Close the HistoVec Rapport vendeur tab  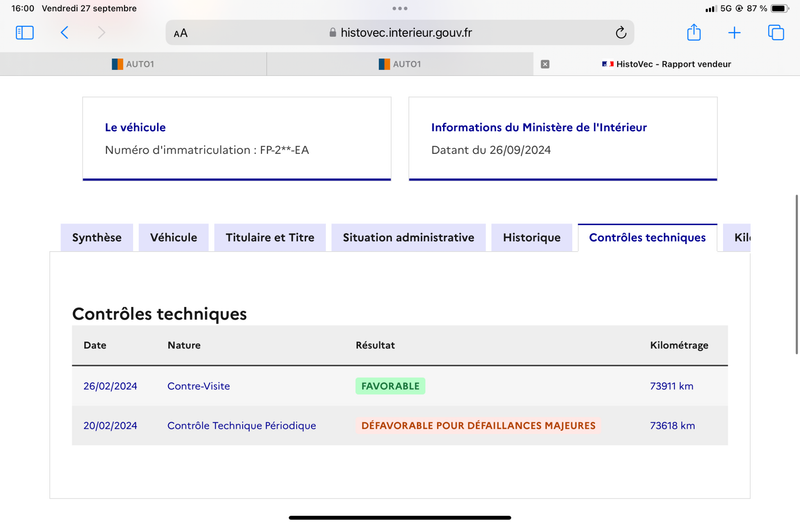pyautogui.click(x=545, y=64)
